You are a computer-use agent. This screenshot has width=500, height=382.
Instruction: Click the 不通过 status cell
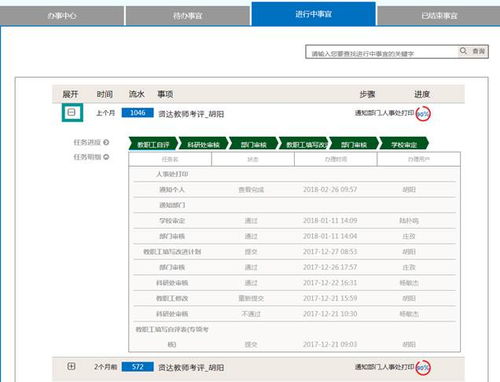251,314
